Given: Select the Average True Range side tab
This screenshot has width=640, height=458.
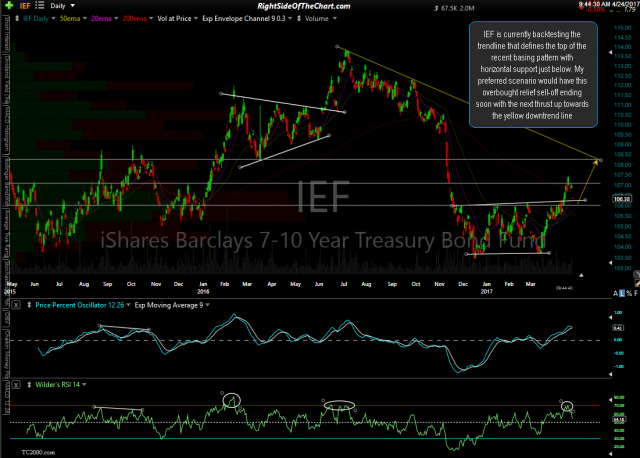Looking at the screenshot, I should click(6, 233).
